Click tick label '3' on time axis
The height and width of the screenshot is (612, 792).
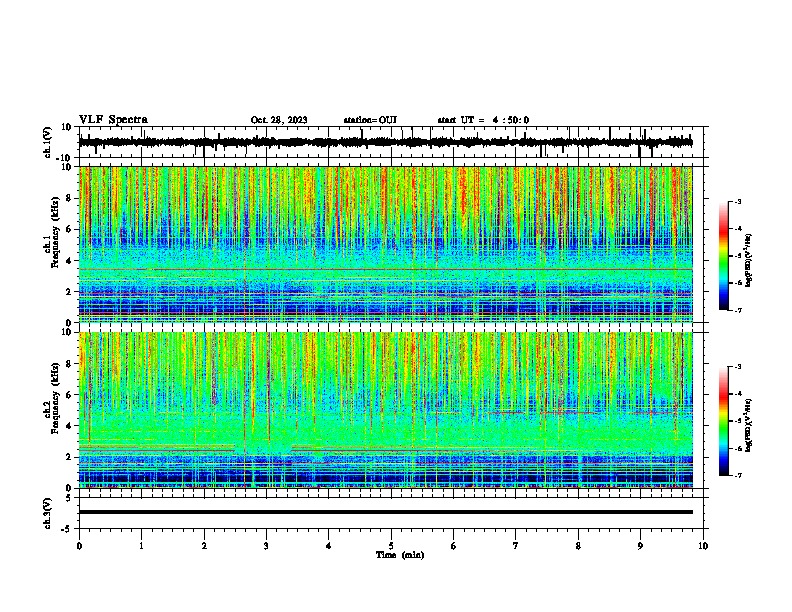(266, 546)
